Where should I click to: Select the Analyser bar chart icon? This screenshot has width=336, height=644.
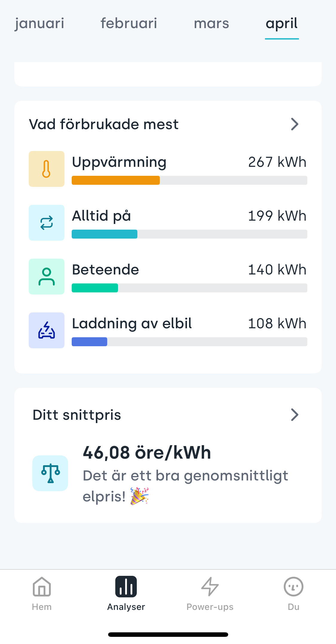click(126, 587)
